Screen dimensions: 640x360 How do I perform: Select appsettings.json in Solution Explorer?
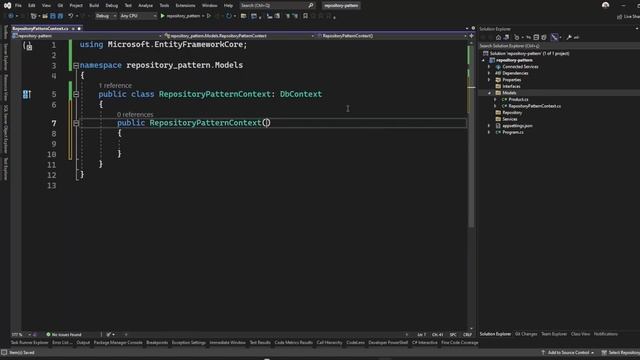517,126
